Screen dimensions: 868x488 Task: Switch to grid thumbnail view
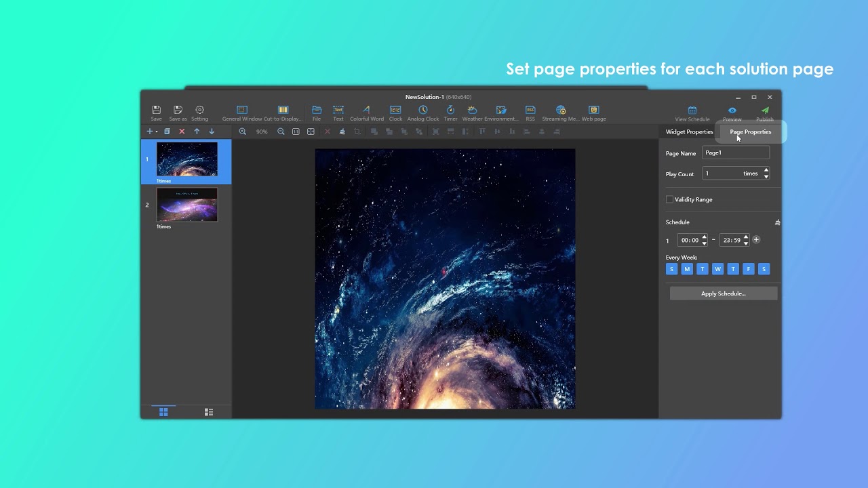pyautogui.click(x=163, y=412)
